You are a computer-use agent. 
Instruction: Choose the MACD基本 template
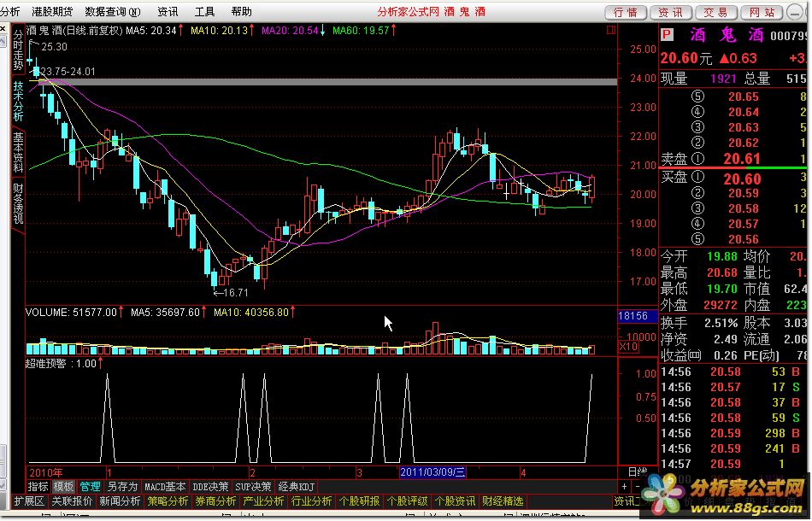tap(165, 487)
